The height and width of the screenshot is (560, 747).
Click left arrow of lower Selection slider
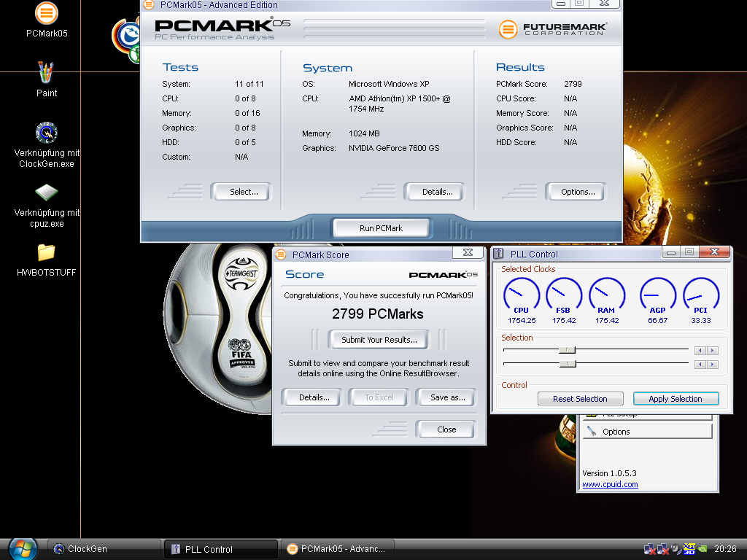(x=700, y=365)
